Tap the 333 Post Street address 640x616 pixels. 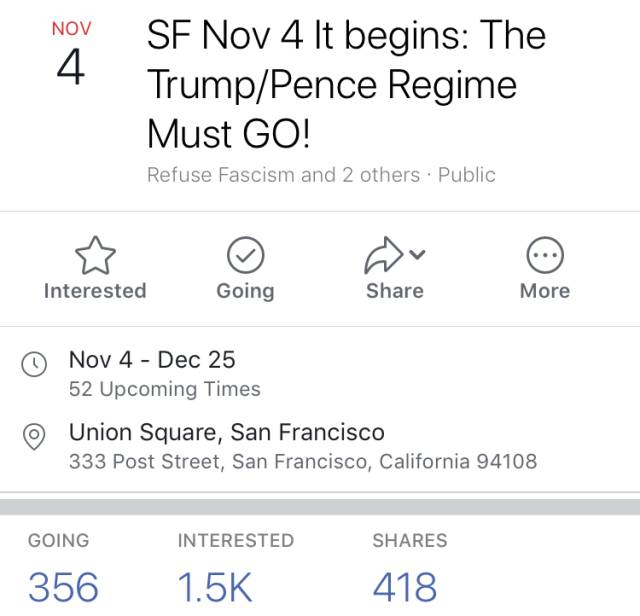point(302,462)
